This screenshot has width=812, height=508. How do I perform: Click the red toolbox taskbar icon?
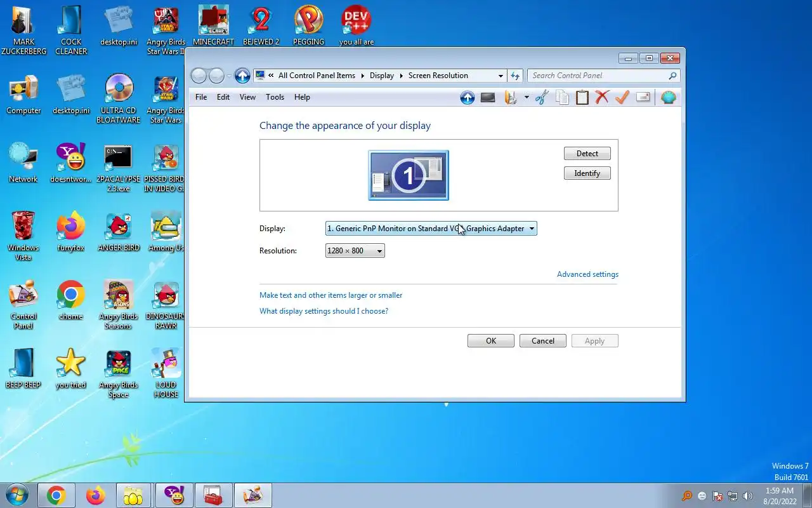tap(213, 495)
